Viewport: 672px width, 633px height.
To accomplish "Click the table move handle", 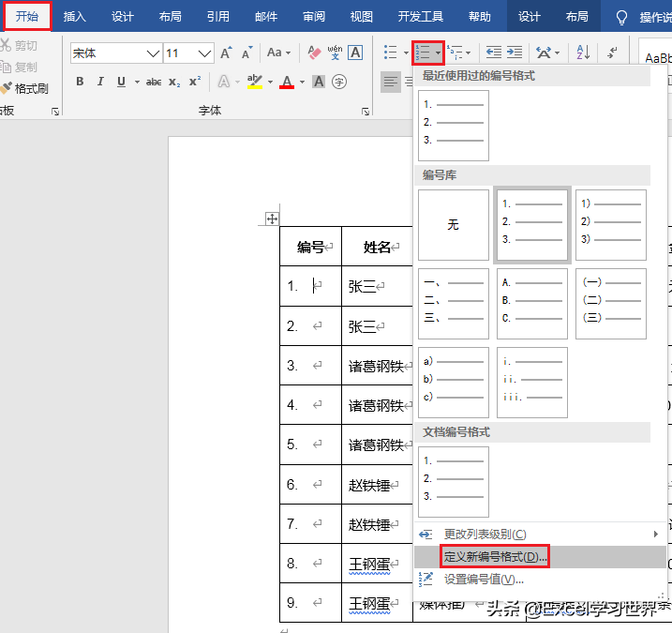I will coord(272,219).
